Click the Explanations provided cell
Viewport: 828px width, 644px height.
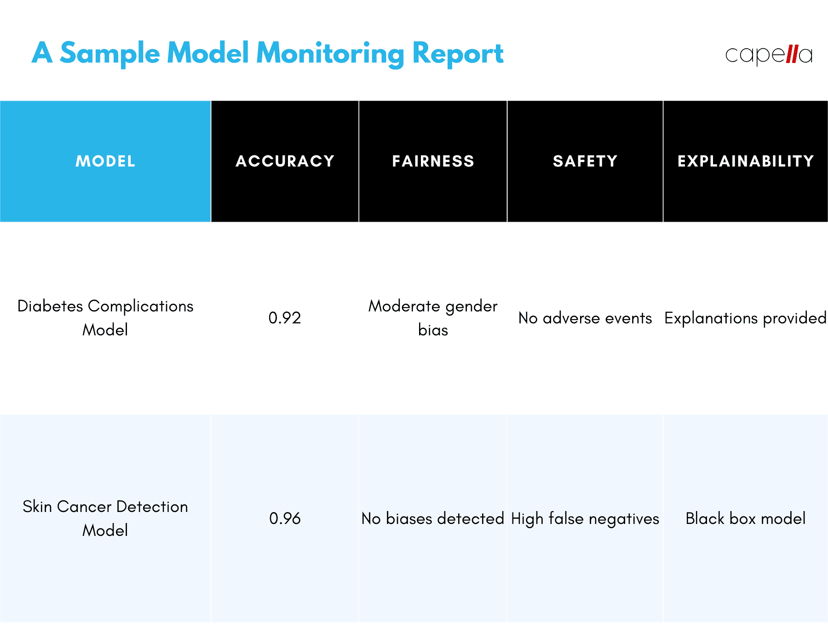(746, 318)
